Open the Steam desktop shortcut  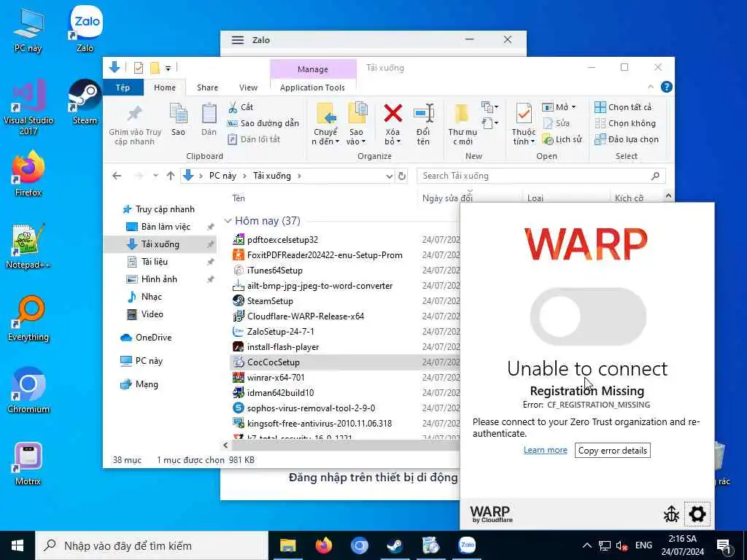coord(85,102)
